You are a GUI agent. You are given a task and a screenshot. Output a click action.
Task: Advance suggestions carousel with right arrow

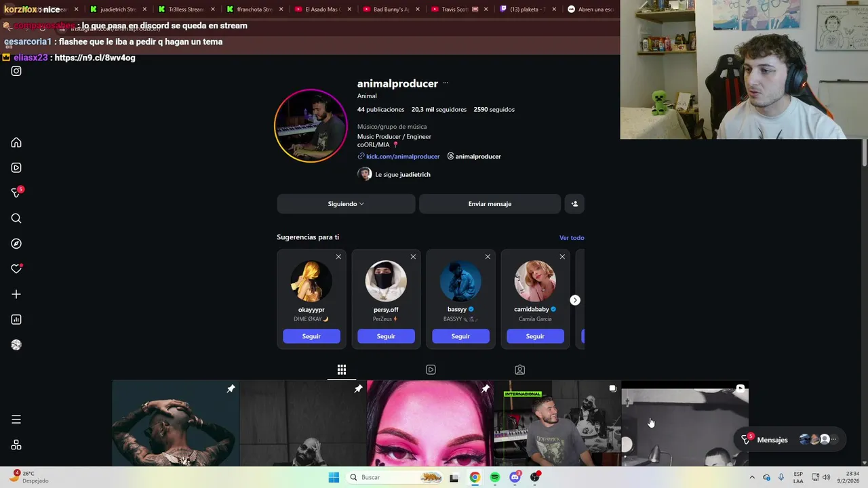pyautogui.click(x=575, y=300)
